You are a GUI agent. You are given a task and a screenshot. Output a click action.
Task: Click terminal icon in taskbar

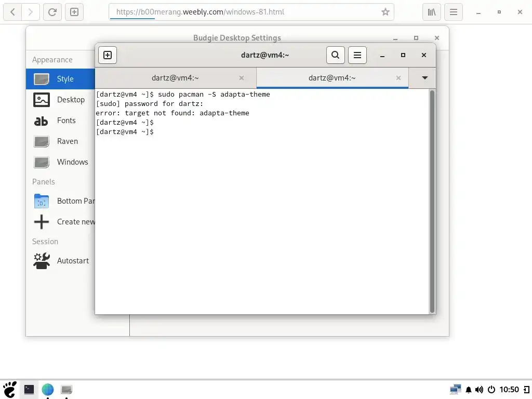pos(29,390)
